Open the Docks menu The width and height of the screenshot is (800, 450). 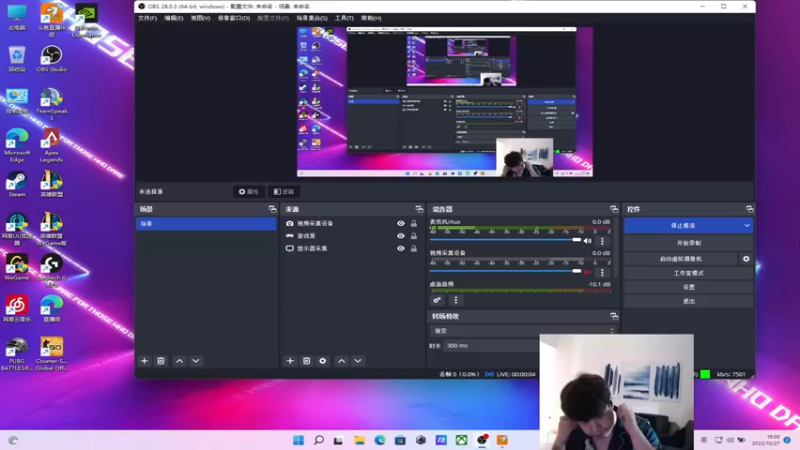tap(234, 18)
